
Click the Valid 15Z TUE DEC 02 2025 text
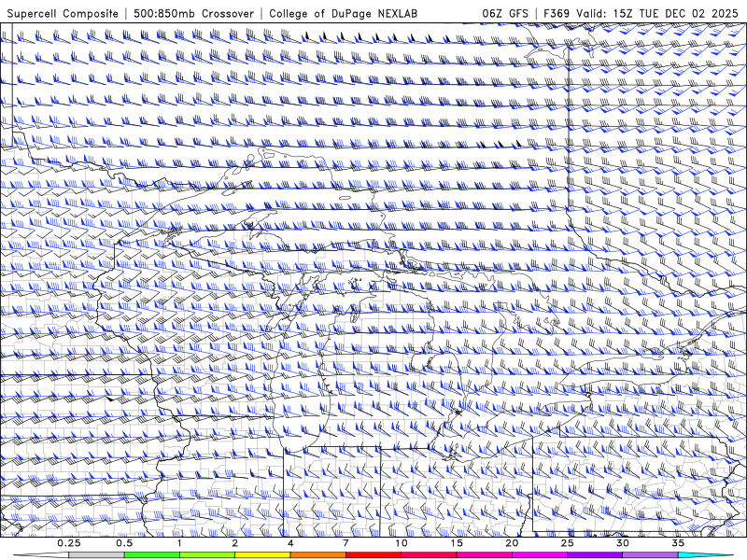tap(657, 13)
